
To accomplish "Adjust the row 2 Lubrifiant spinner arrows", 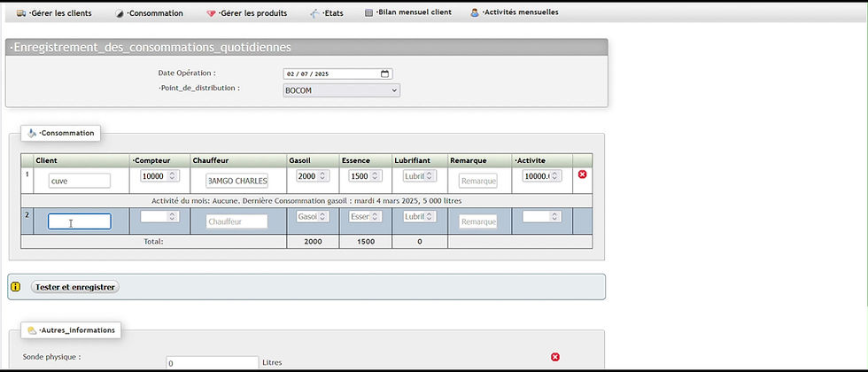I will pos(430,216).
